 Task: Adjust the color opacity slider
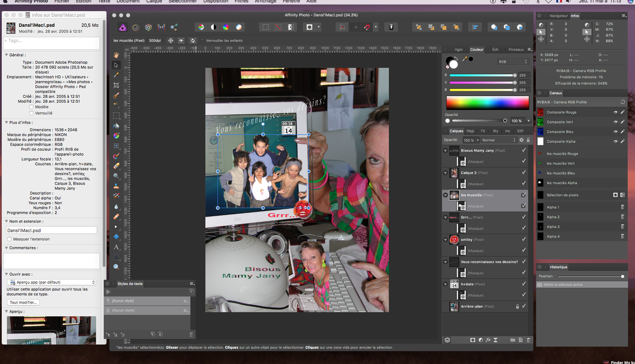(479, 121)
